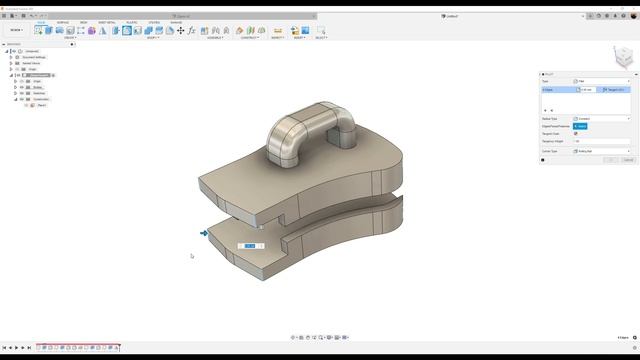Click the ViewCube in top-right corner

[x=623, y=57]
